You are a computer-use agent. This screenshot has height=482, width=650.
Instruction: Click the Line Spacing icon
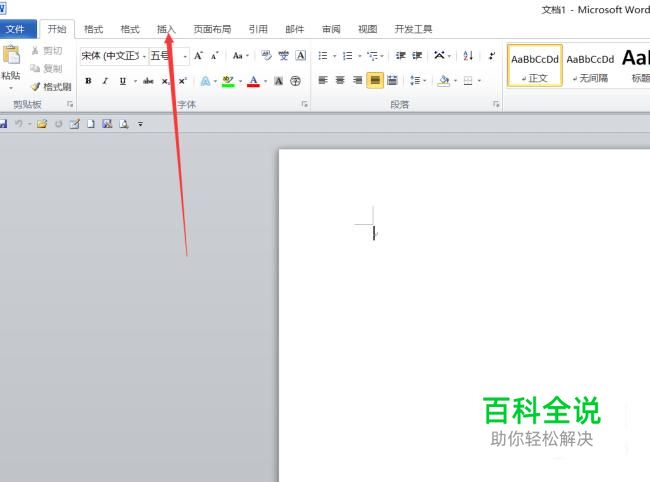click(415, 80)
